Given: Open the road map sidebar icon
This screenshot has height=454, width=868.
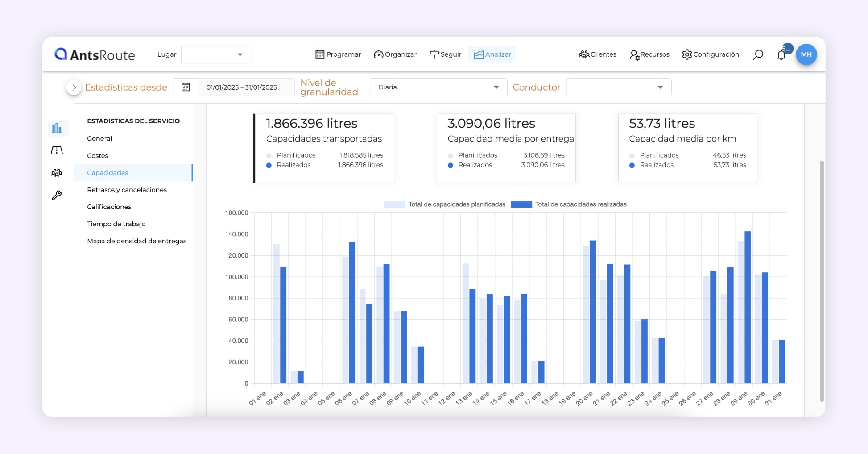Looking at the screenshot, I should [57, 150].
